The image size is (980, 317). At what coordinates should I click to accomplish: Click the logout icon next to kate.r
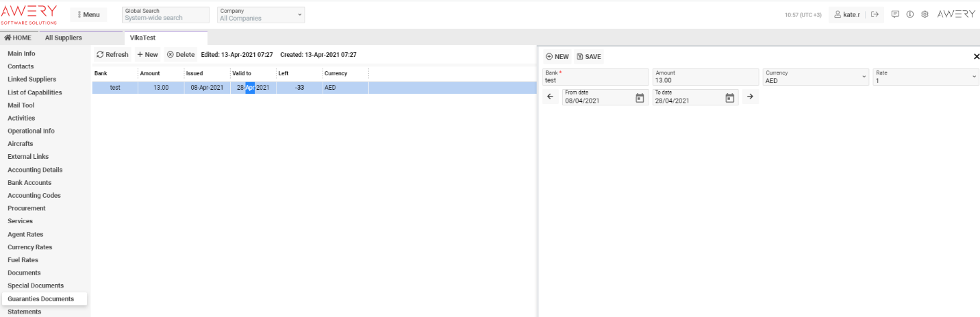[x=875, y=14]
